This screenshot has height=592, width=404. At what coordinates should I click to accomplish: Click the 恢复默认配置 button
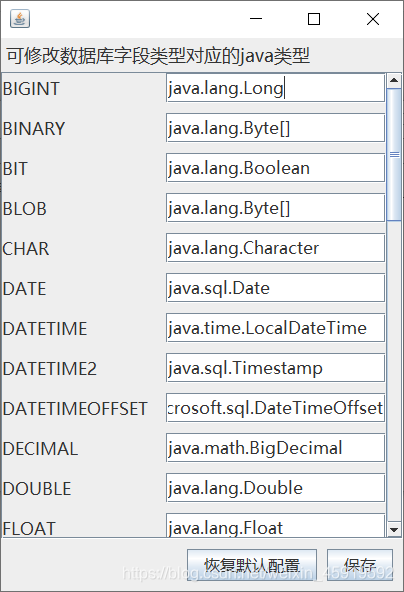pos(252,565)
